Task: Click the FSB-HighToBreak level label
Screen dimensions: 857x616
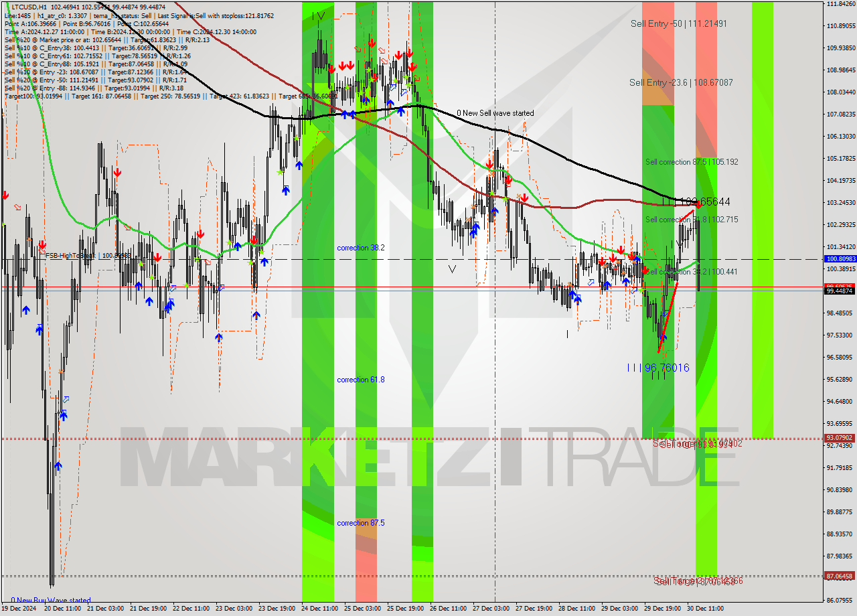Action: [88, 255]
